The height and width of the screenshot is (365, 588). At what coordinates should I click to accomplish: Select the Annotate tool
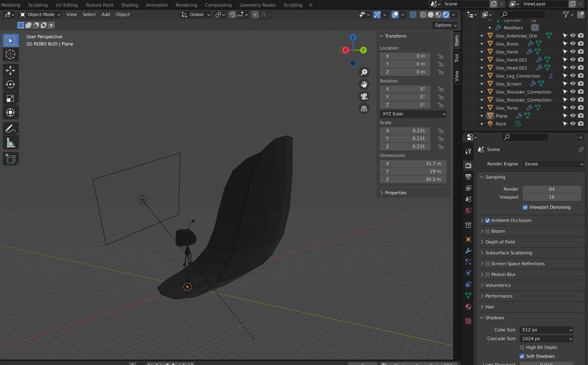click(x=11, y=128)
